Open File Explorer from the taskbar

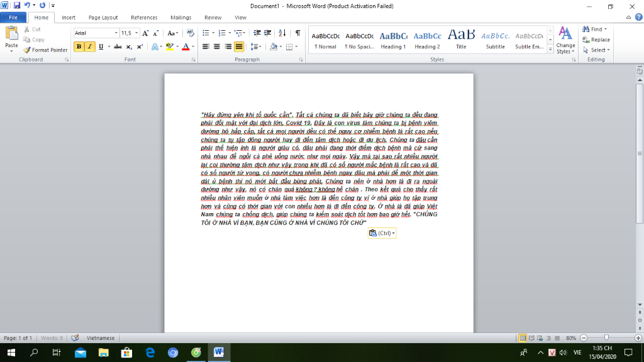(x=104, y=352)
